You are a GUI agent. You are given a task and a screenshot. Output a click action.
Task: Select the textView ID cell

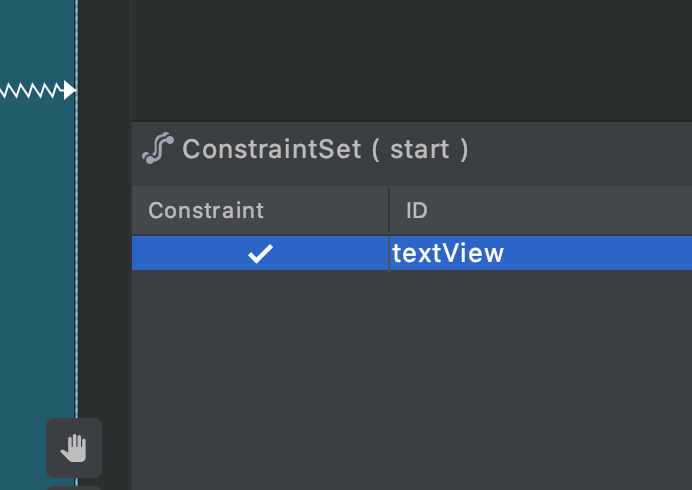point(541,253)
